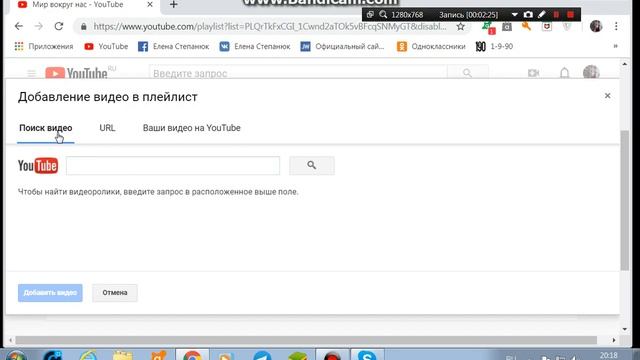The height and width of the screenshot is (360, 640).
Task: Open YouTube notifications bell
Action: [564, 73]
